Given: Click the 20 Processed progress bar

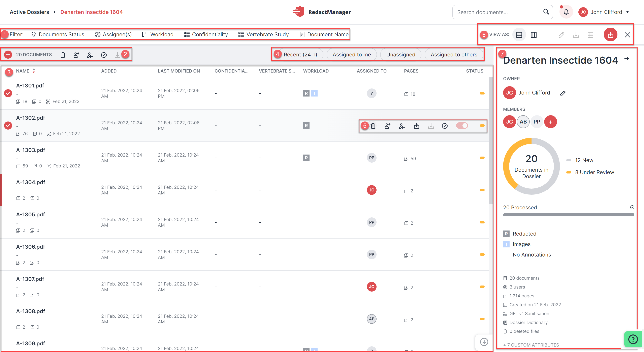Looking at the screenshot, I should coord(568,215).
